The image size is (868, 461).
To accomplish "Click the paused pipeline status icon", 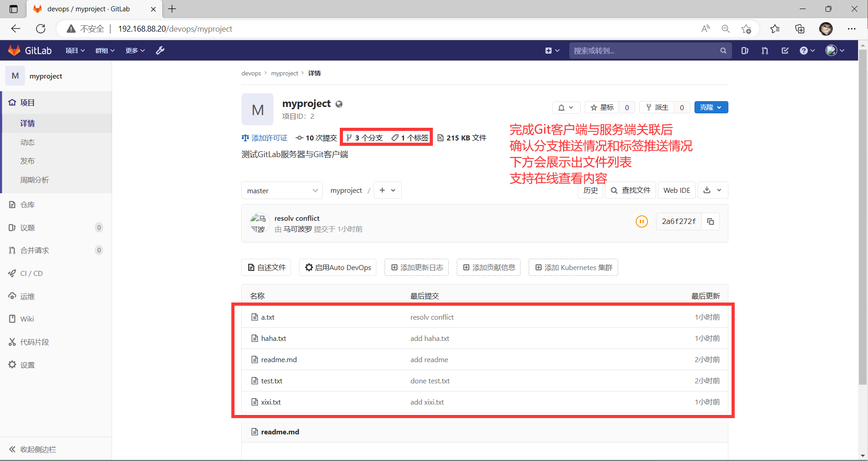I will click(642, 222).
